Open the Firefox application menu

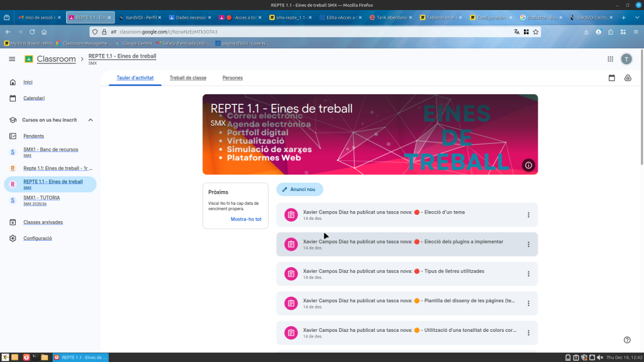point(635,31)
